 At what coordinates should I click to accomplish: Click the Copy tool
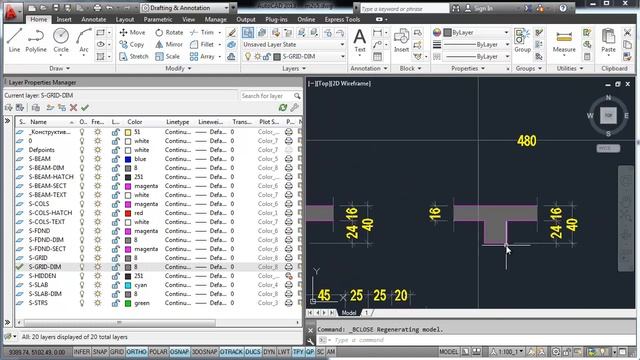[x=132, y=44]
